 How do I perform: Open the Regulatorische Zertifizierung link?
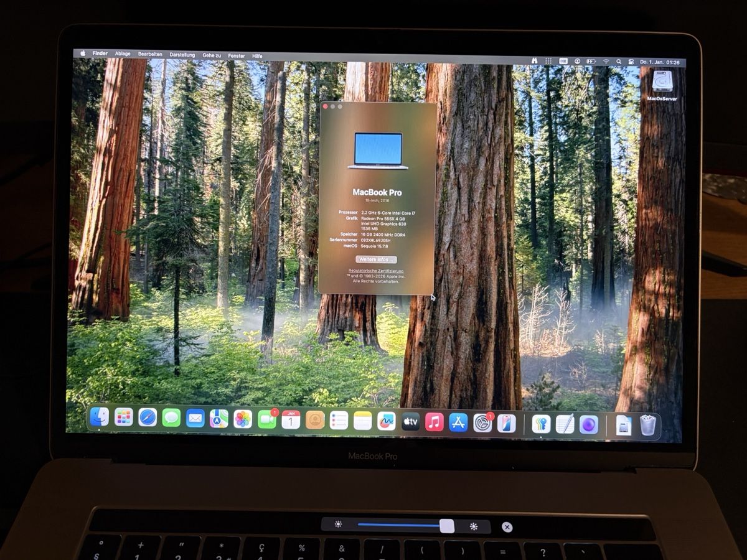coord(376,271)
